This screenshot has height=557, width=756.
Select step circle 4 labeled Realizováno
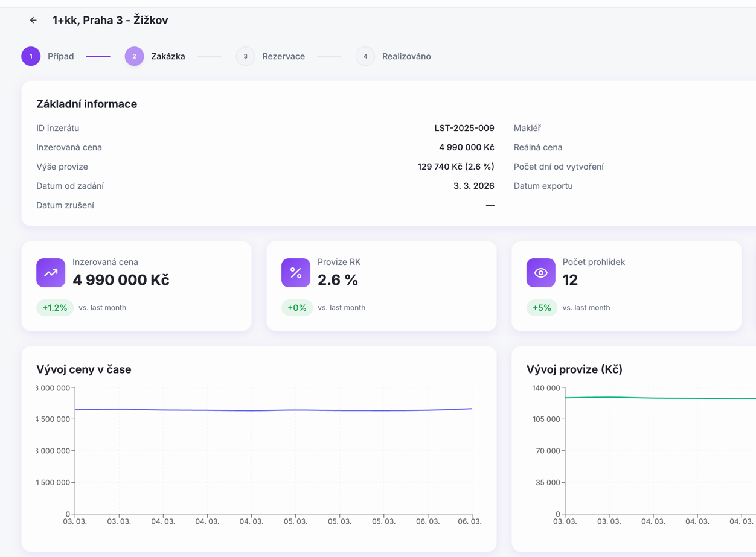[x=365, y=56]
